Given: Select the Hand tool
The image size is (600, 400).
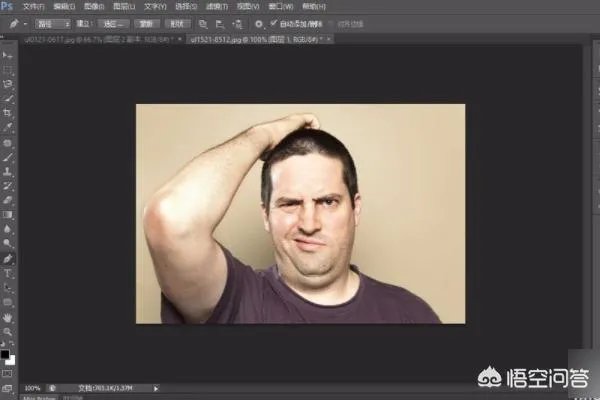Looking at the screenshot, I should (x=8, y=316).
